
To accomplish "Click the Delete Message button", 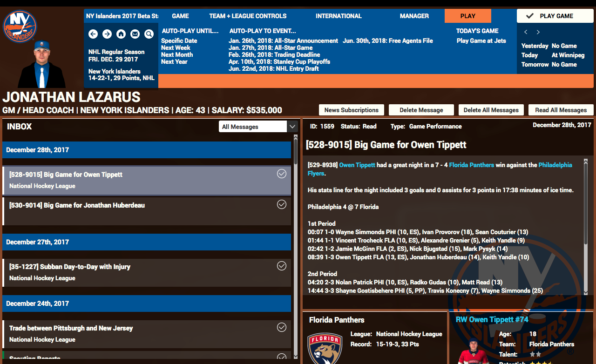I will [421, 110].
